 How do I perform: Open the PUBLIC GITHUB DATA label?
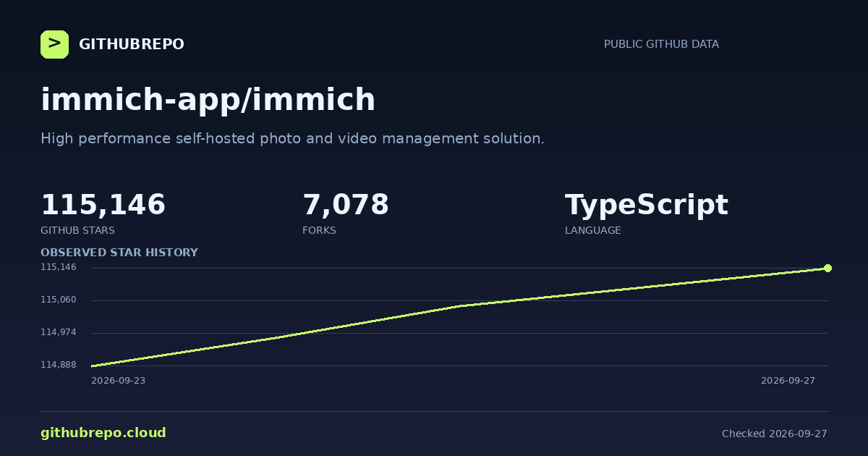pyautogui.click(x=661, y=44)
